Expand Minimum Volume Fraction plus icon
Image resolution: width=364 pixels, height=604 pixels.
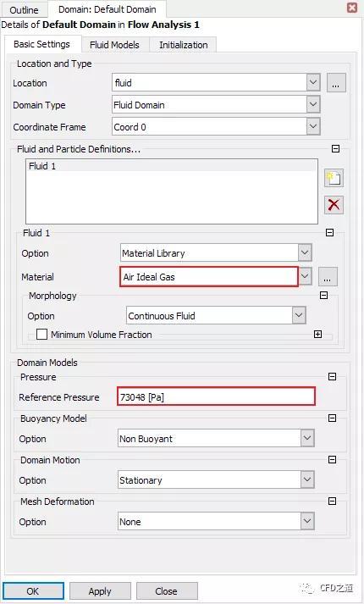[317, 335]
